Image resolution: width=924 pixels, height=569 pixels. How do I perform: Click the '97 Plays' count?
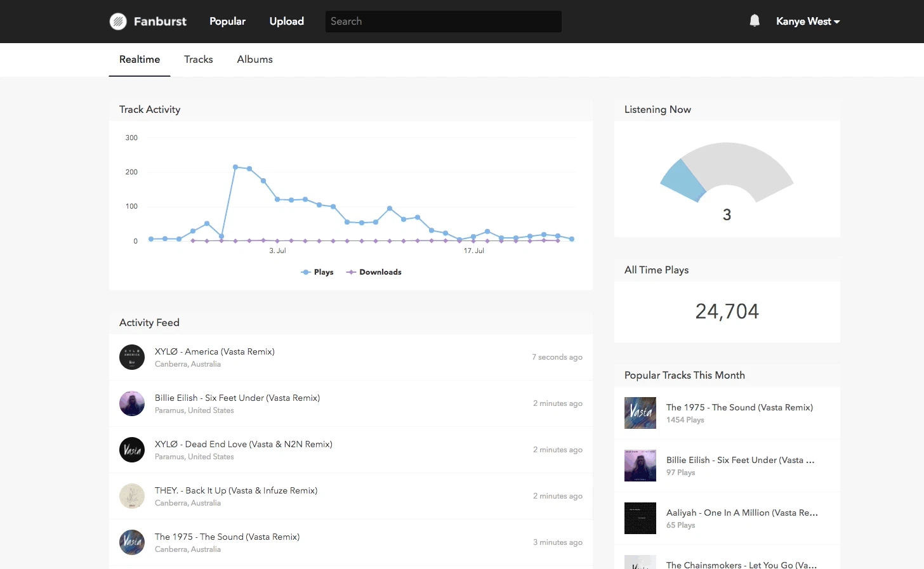[681, 473]
